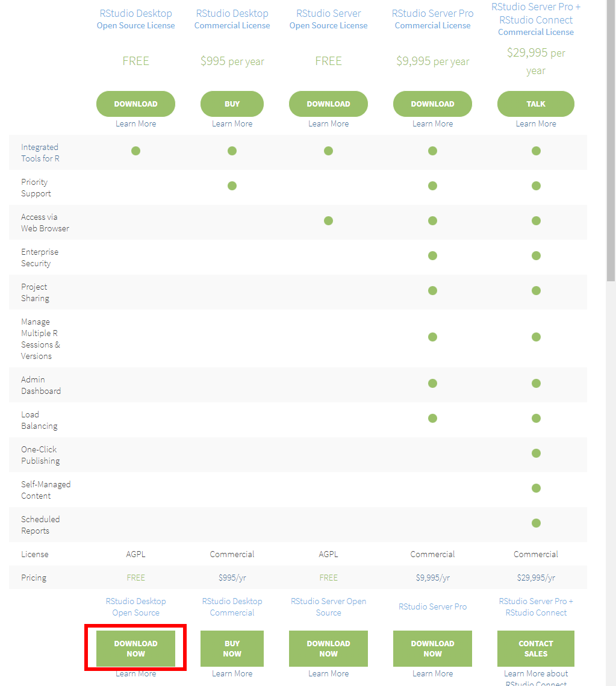Click AGPL license cell under RStudio Server
The width and height of the screenshot is (616, 686).
click(x=328, y=554)
